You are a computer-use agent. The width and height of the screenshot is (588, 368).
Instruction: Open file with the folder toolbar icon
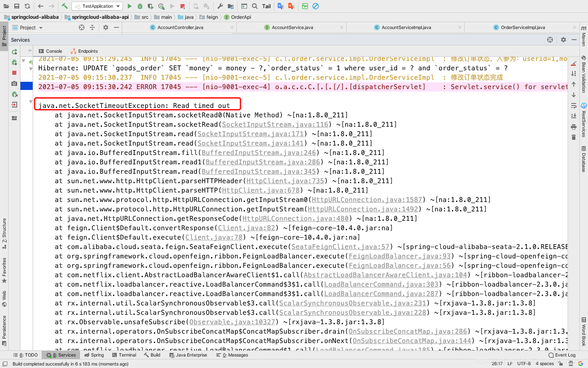point(6,6)
